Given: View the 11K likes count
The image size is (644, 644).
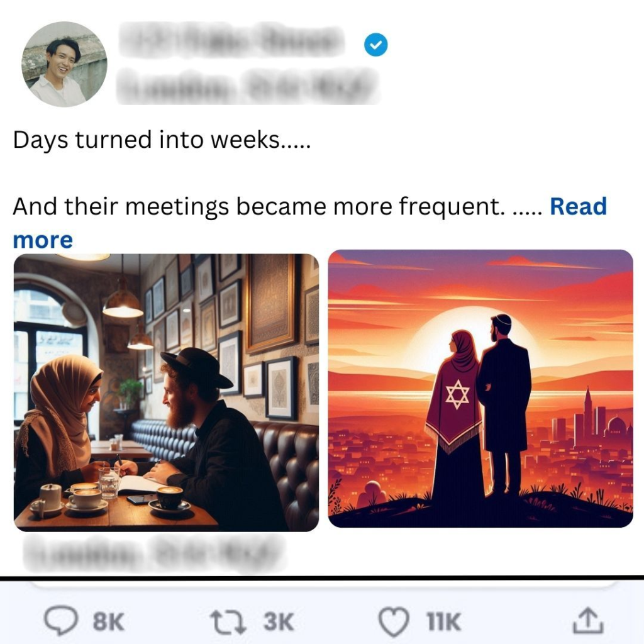Looking at the screenshot, I should [443, 622].
